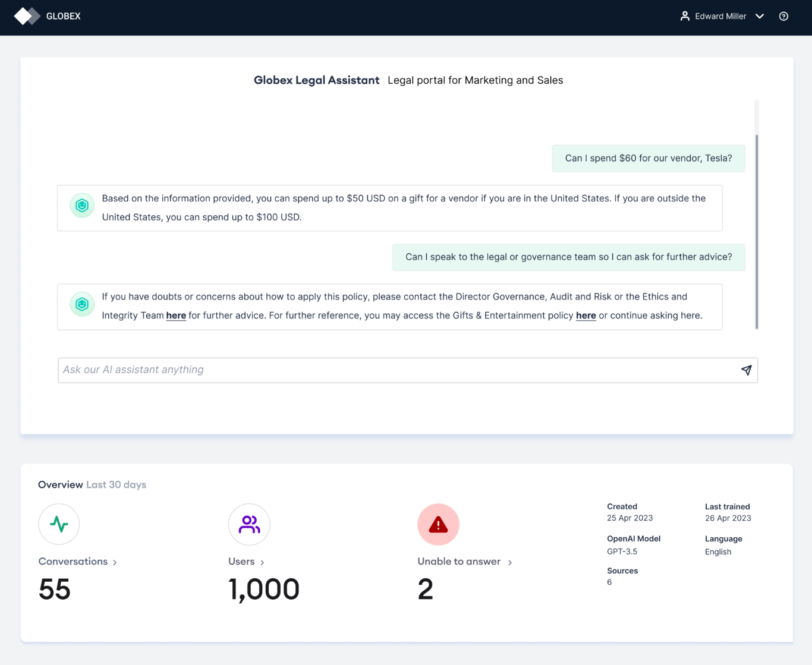Click the assistant avatar beside the first reply
812x665 pixels.
pyautogui.click(x=82, y=206)
